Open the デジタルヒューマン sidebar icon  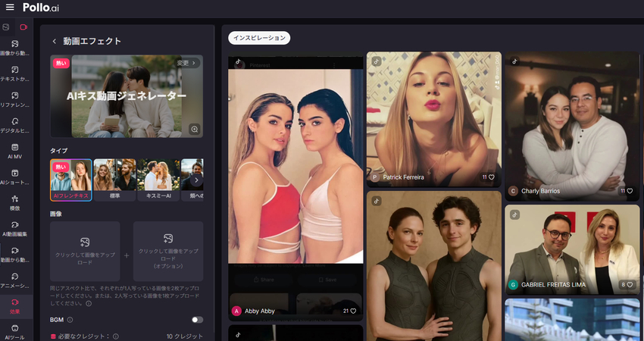pyautogui.click(x=15, y=125)
